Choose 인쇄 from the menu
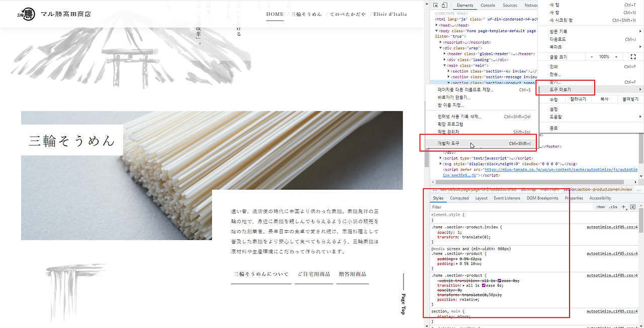This screenshot has height=328, width=644. coord(591,67)
